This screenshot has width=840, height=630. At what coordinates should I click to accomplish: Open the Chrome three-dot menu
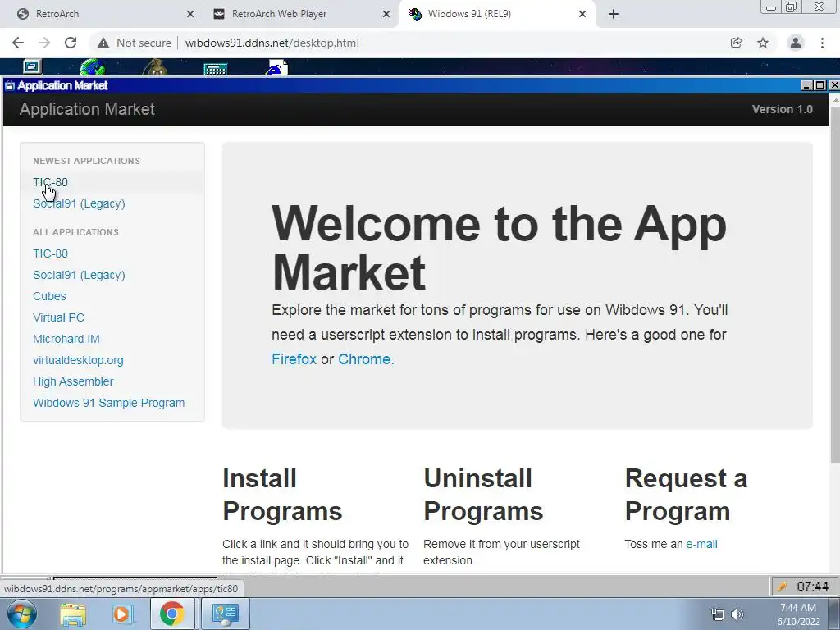click(x=822, y=43)
